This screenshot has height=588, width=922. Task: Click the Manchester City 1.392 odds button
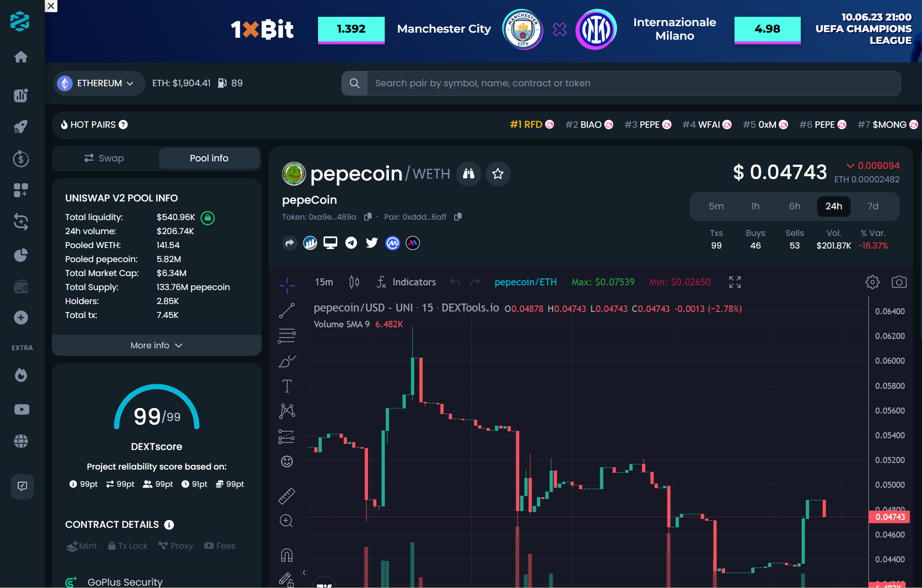[x=351, y=29]
